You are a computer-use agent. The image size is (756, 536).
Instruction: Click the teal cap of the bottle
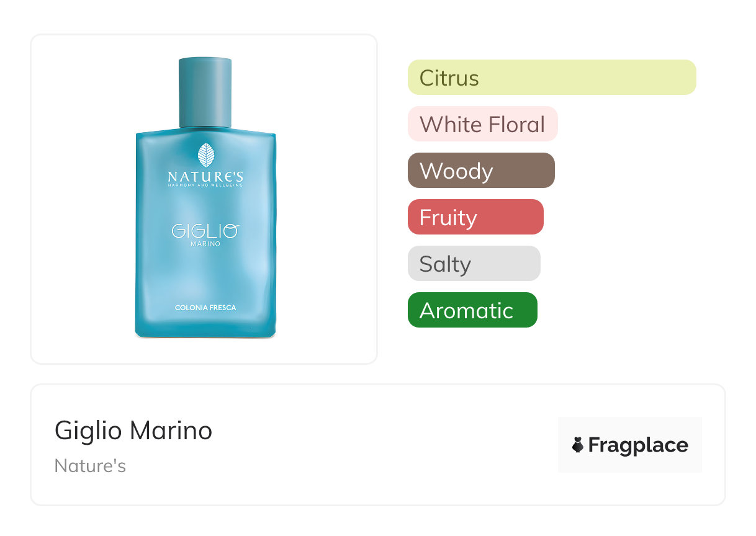[x=205, y=92]
